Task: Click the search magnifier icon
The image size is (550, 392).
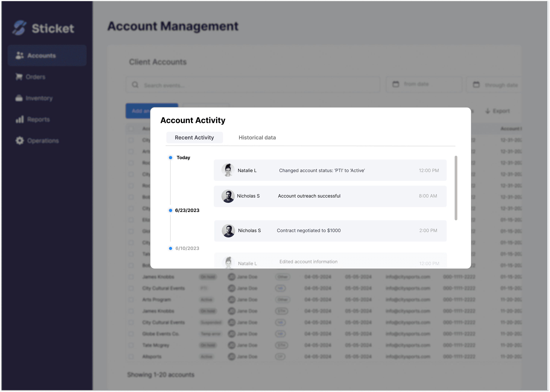Action: click(135, 85)
